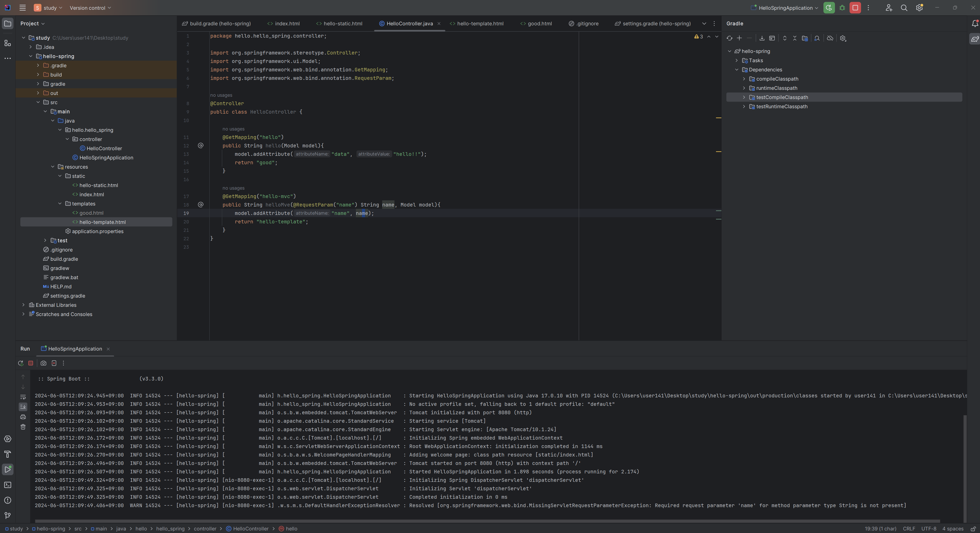Click the camera thread dump icon
The height and width of the screenshot is (533, 980).
pos(43,363)
